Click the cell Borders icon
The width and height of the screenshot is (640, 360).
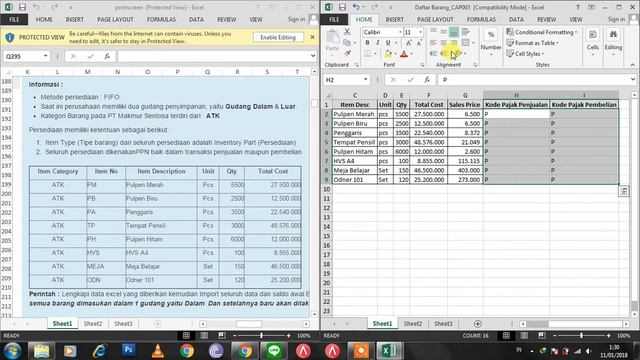pyautogui.click(x=368, y=53)
